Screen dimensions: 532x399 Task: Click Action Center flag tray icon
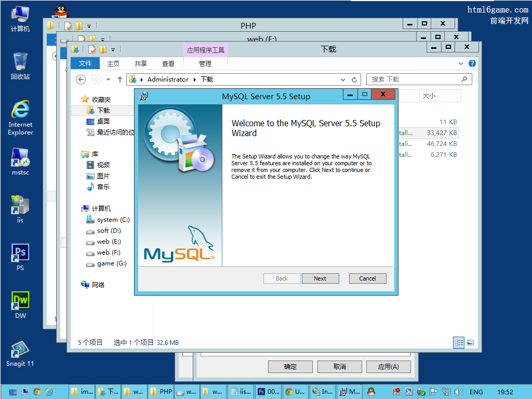click(434, 392)
